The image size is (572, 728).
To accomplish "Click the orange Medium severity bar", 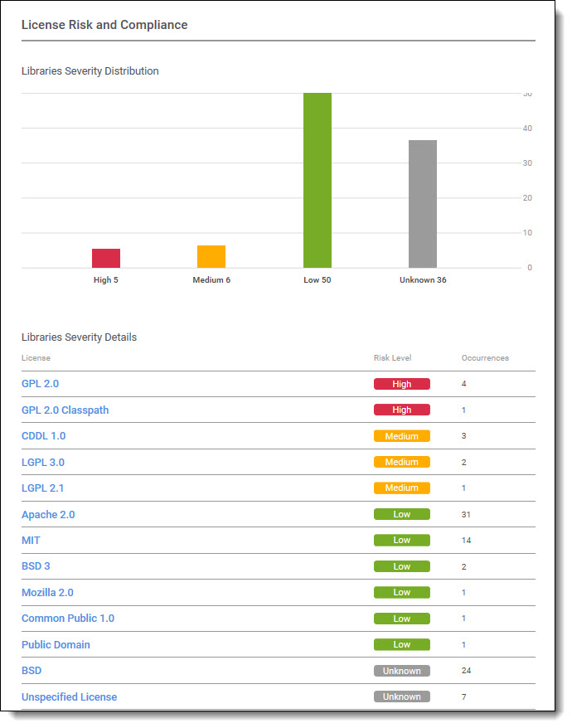I will pyautogui.click(x=211, y=256).
